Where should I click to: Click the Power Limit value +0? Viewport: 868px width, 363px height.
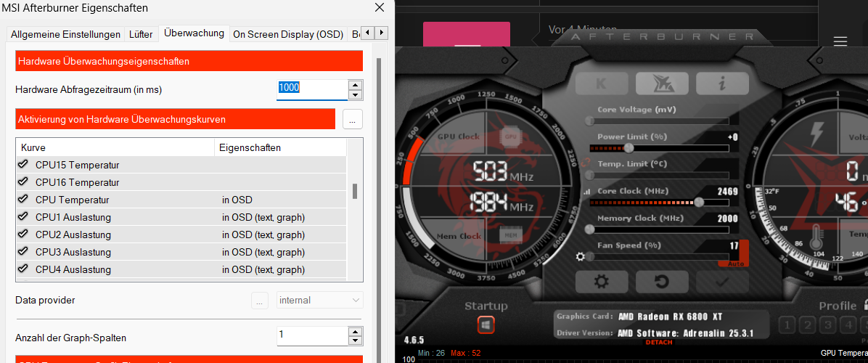[x=732, y=137]
